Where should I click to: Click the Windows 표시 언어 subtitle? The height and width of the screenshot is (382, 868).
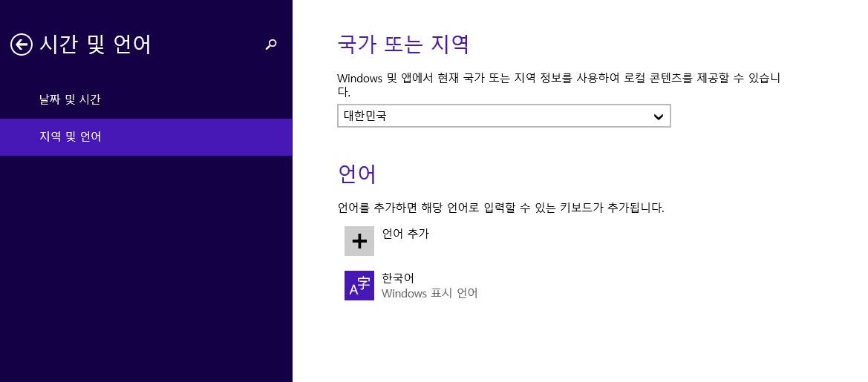click(430, 294)
